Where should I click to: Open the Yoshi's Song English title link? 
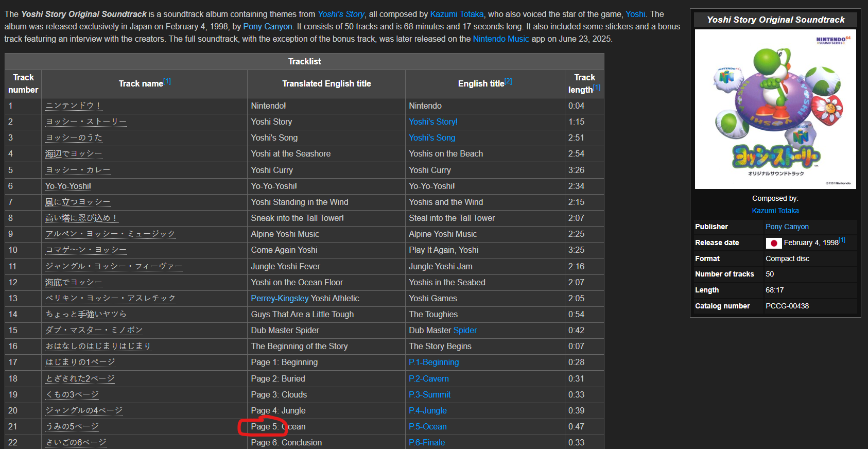click(x=432, y=137)
